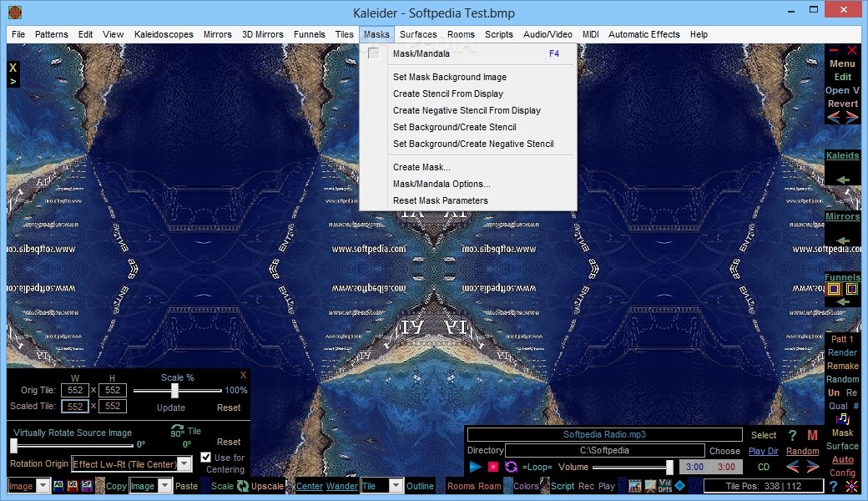Click the green arrow under Mirrors
The width and height of the screenshot is (868, 501).
tap(843, 240)
